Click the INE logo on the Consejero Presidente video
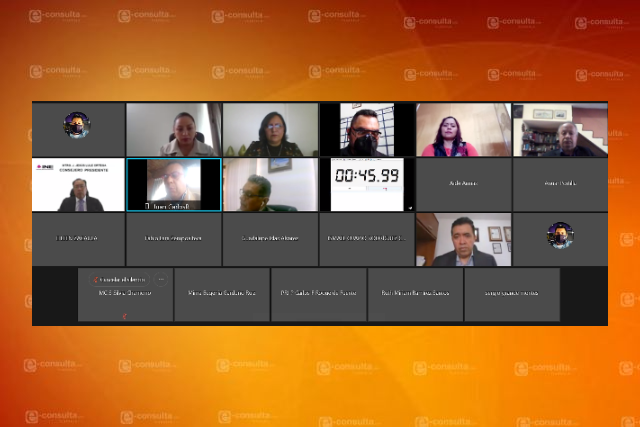 click(46, 167)
